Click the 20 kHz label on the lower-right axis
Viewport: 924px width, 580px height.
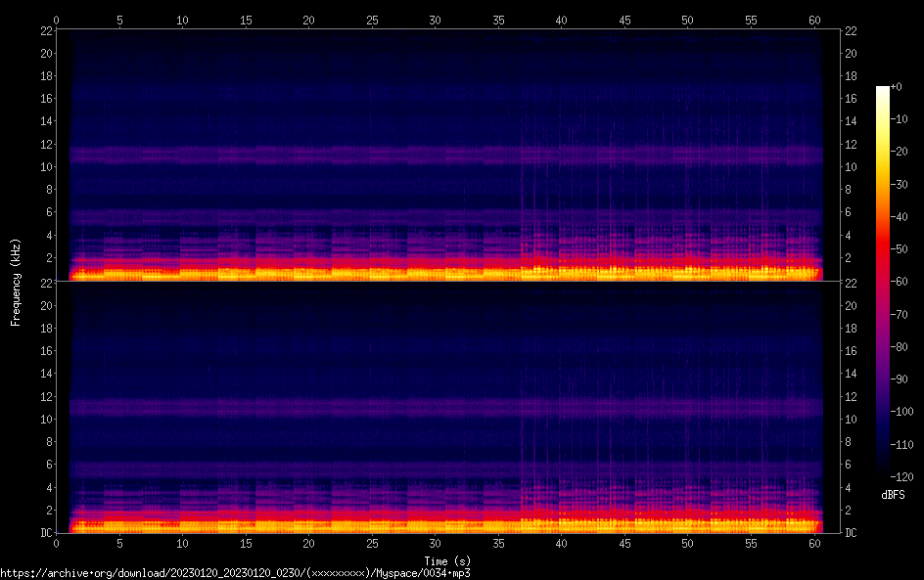[852, 306]
